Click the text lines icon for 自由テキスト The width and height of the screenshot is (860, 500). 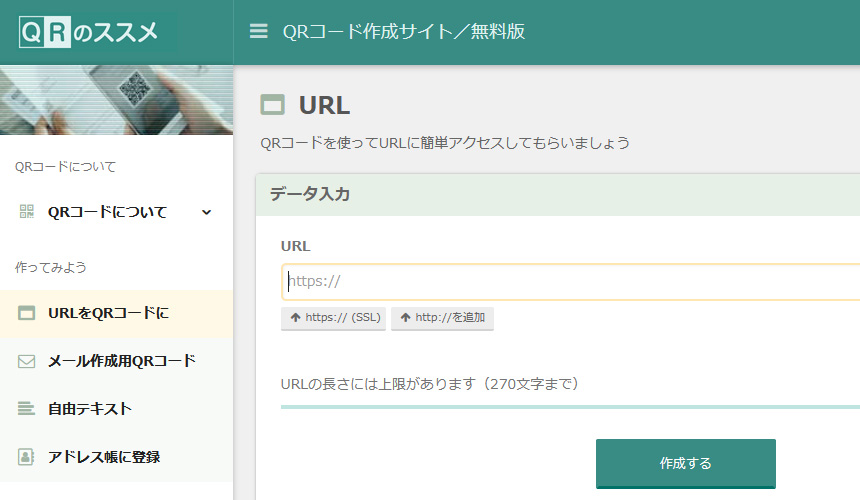click(27, 409)
